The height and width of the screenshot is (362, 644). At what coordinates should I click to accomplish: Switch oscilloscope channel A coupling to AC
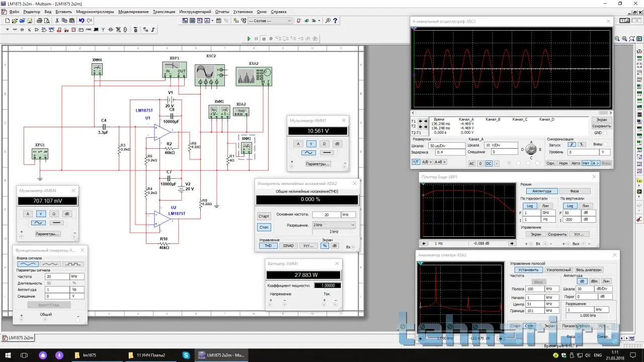[x=471, y=163]
